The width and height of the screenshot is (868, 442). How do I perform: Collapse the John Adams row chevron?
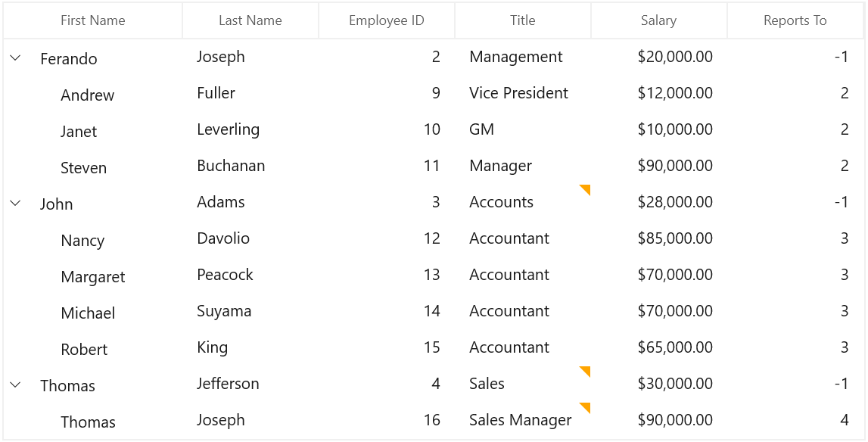click(15, 203)
